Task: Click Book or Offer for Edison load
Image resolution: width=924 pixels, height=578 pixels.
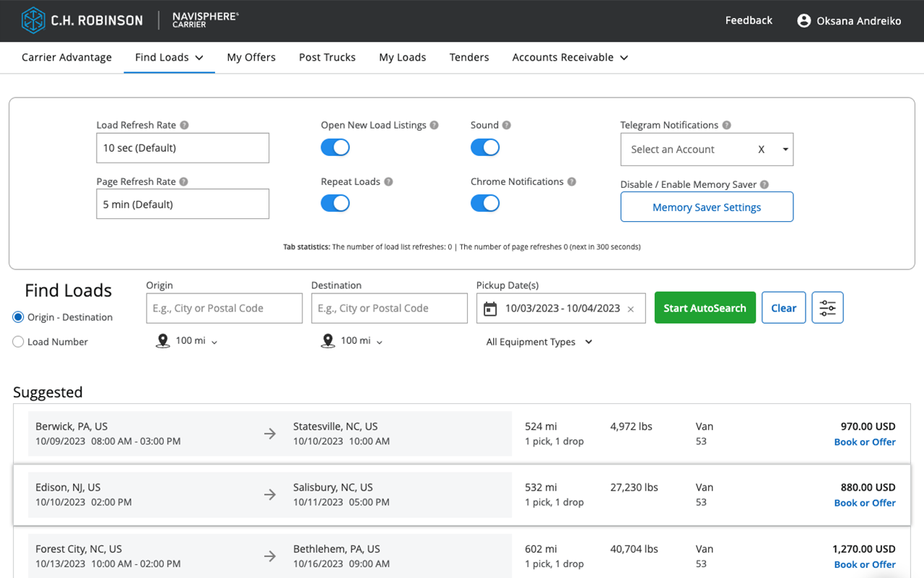Action: click(865, 503)
